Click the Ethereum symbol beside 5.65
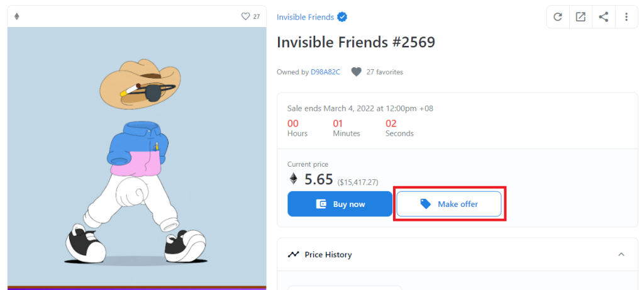 pos(293,179)
